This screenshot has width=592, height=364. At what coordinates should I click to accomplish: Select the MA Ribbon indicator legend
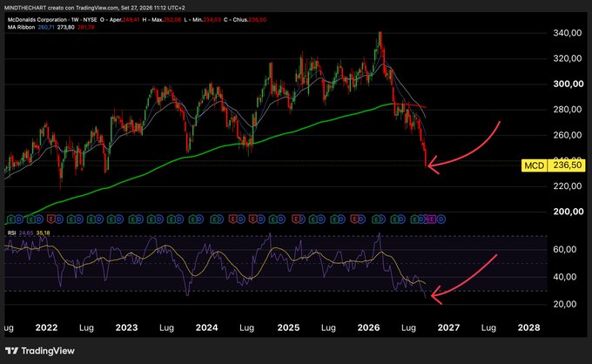21,27
